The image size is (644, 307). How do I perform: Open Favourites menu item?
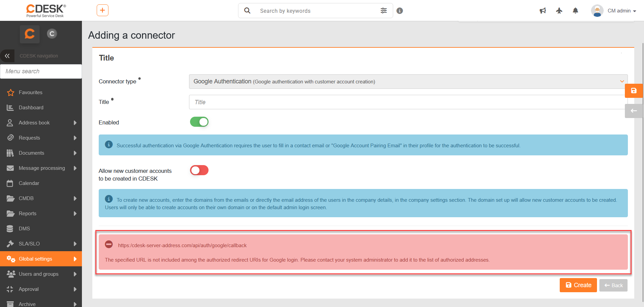[41, 92]
